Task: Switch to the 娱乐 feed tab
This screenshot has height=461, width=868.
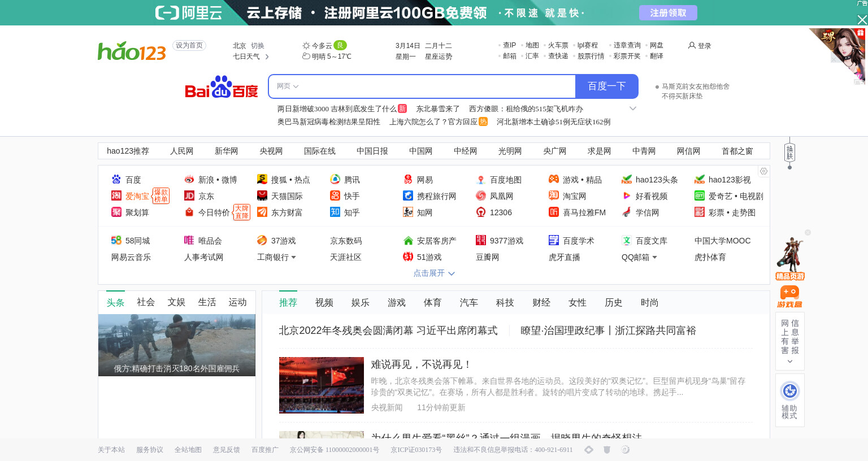Action: coord(361,303)
